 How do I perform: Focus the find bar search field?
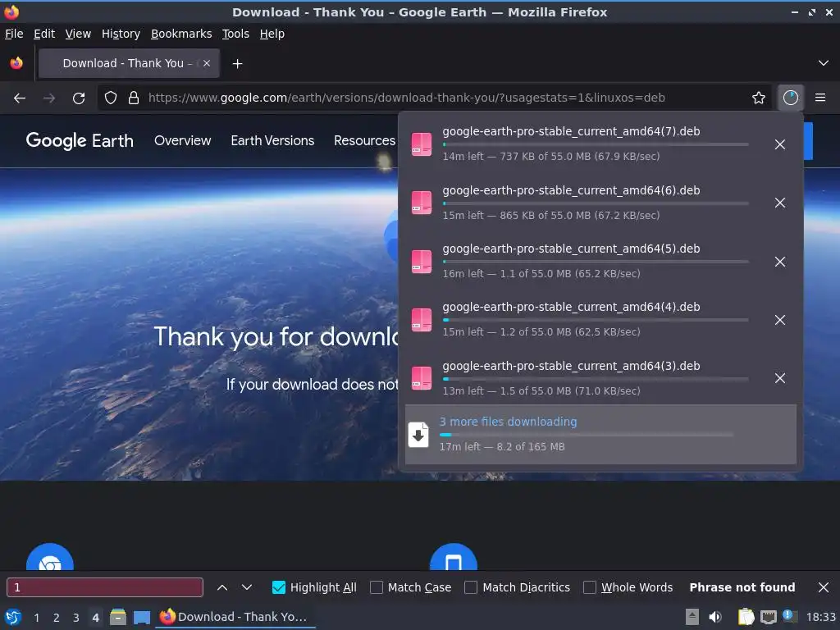click(x=105, y=587)
